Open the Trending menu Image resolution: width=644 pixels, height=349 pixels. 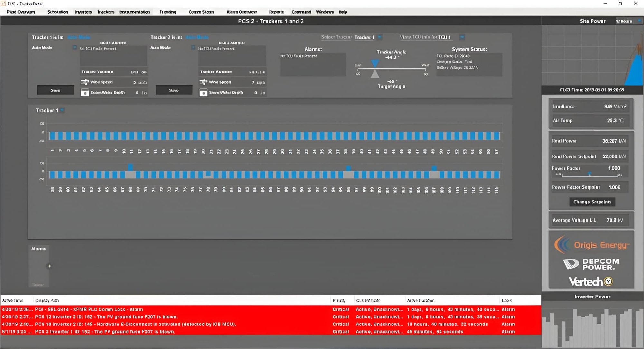click(167, 12)
